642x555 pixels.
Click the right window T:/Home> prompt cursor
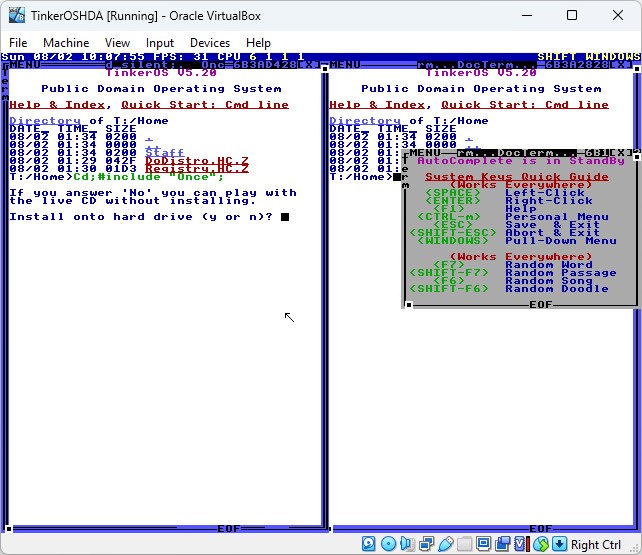click(x=397, y=177)
